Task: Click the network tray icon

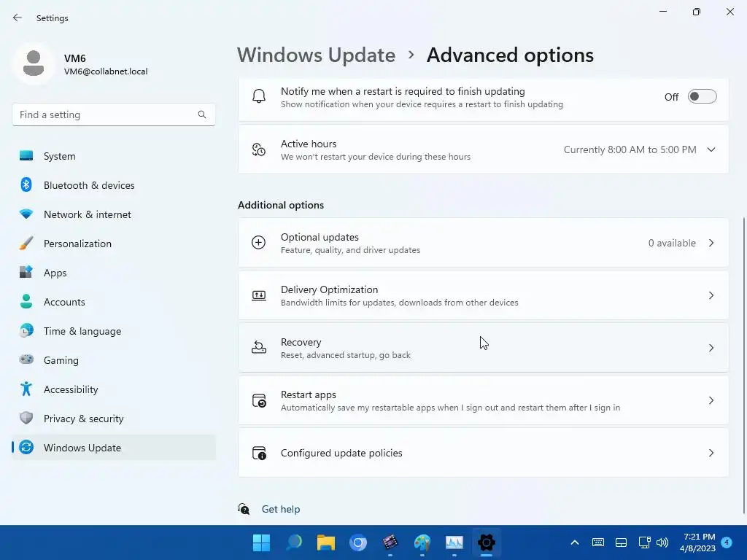Action: click(644, 542)
